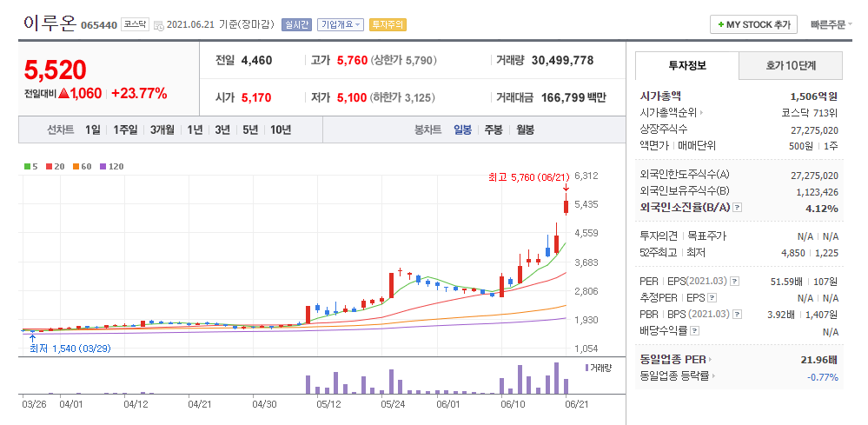Click the 동일업종 등락률 link

pos(674,377)
